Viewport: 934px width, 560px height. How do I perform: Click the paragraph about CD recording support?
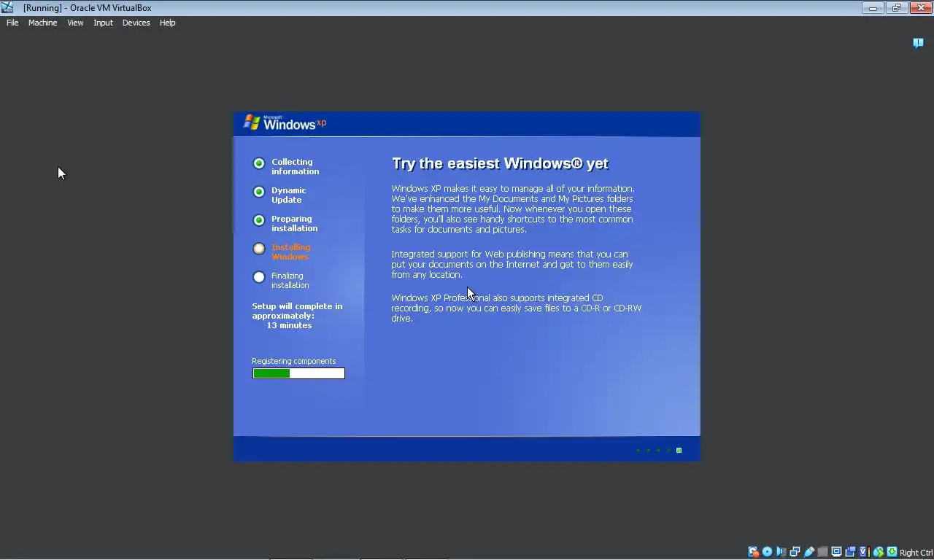click(516, 308)
